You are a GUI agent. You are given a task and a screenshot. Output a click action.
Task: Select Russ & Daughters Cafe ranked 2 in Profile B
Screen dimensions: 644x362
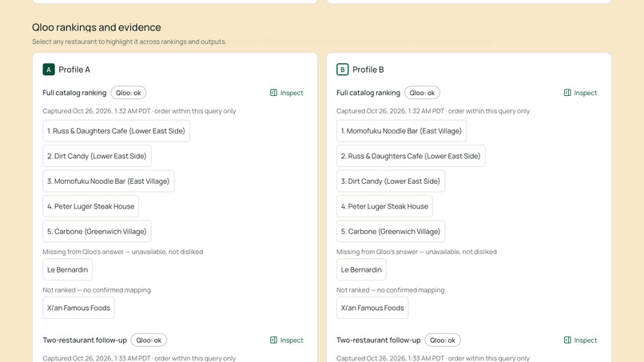click(x=411, y=156)
